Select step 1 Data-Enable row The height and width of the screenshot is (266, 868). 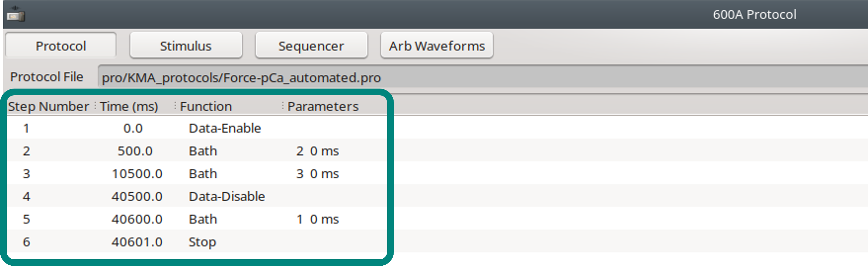tap(225, 128)
